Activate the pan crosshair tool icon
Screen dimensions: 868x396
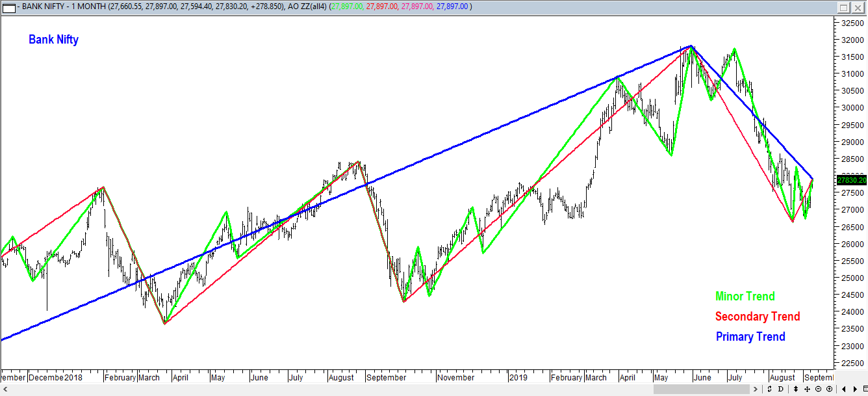pyautogui.click(x=808, y=389)
